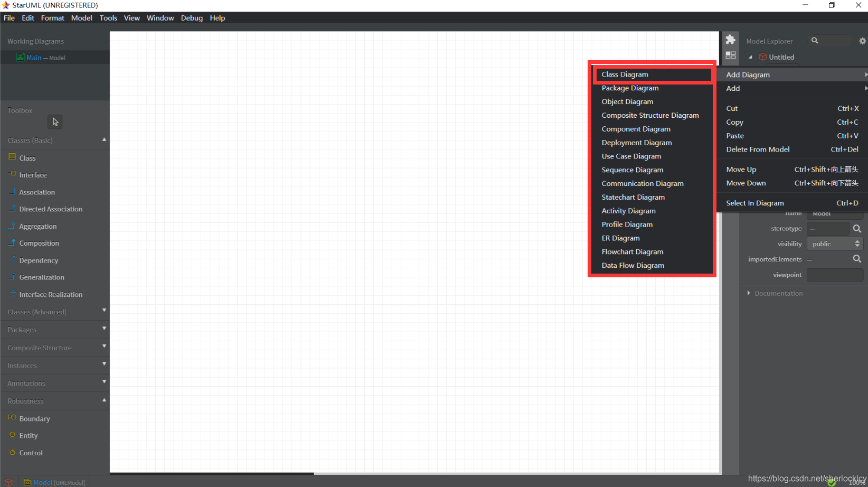
Task: Open the Add submenu in context menu
Action: [x=792, y=88]
